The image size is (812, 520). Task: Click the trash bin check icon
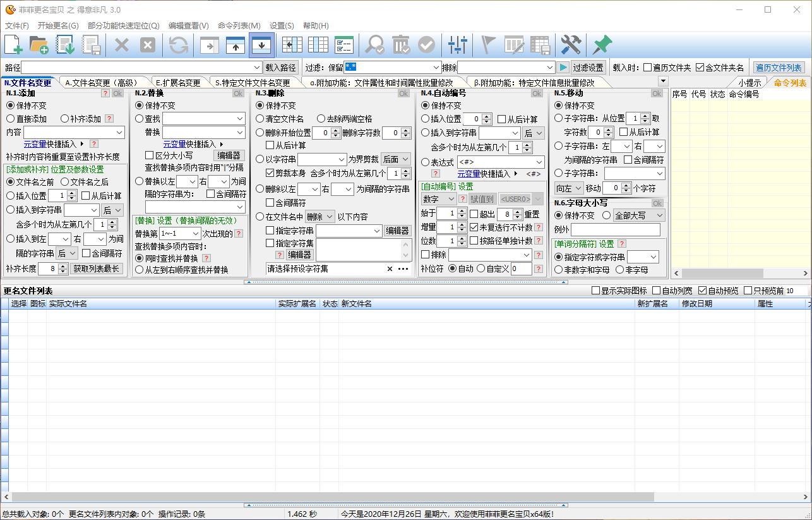coord(400,45)
